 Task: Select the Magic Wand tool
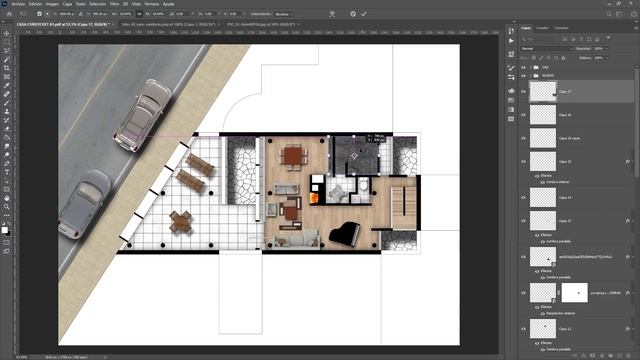point(7,60)
